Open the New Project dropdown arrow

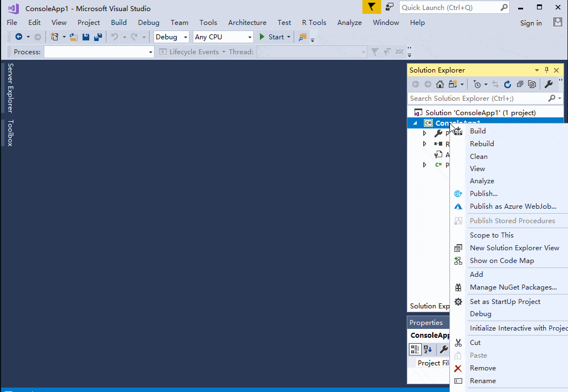pos(64,37)
